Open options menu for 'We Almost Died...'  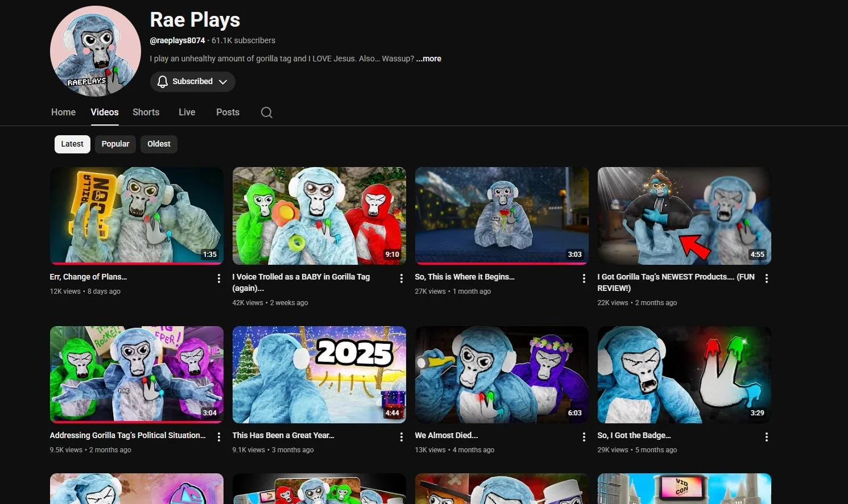tap(584, 437)
